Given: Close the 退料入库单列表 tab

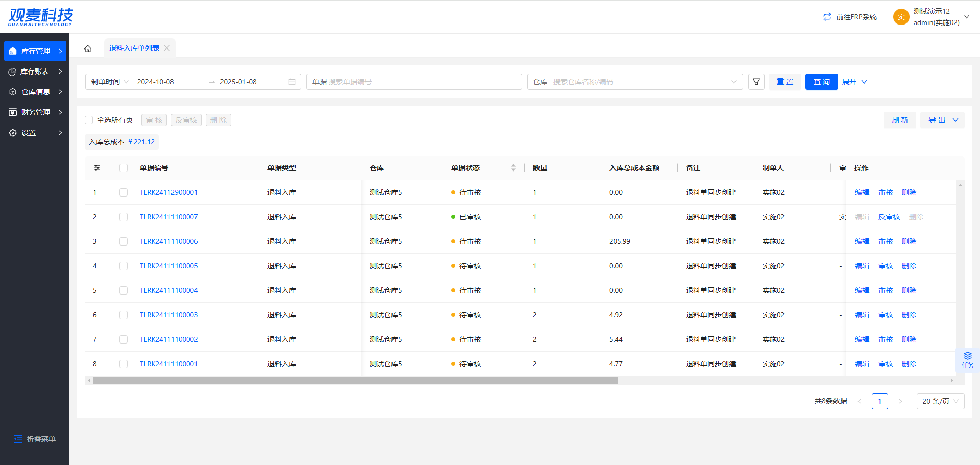Looking at the screenshot, I should tap(167, 48).
